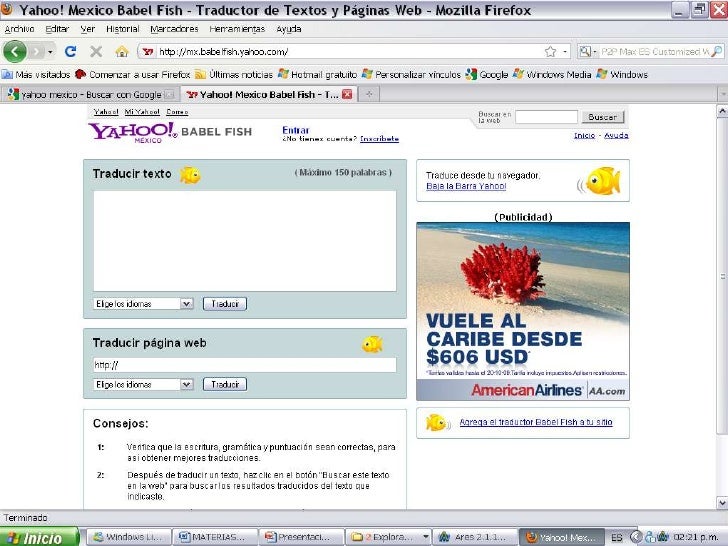Click the Buscar en la web input
The width and height of the screenshot is (728, 546).
tap(546, 117)
